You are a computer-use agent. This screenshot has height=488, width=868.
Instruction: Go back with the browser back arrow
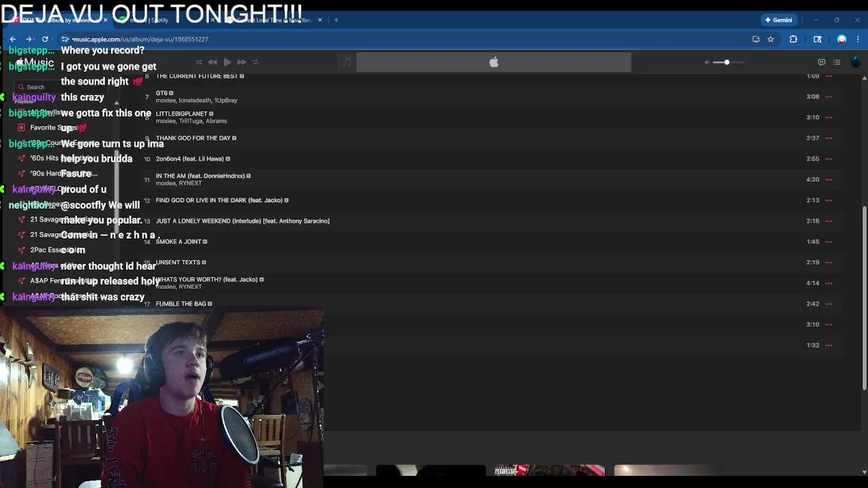click(x=12, y=39)
